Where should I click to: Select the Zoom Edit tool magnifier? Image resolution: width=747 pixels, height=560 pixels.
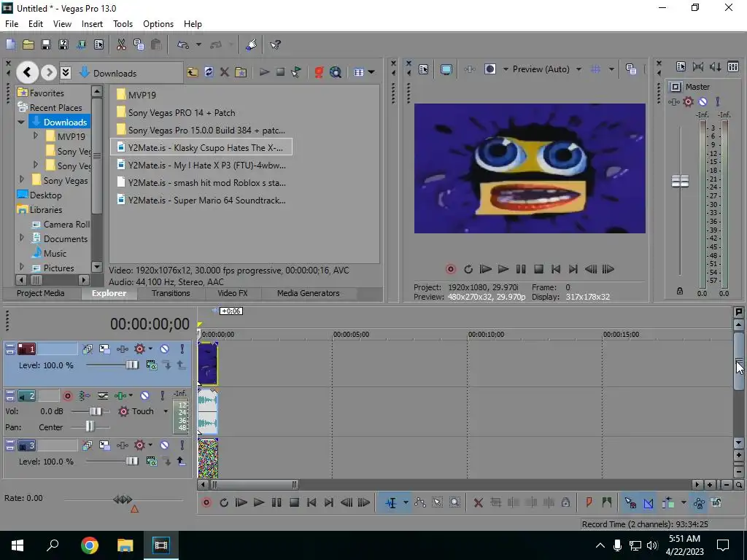click(455, 502)
